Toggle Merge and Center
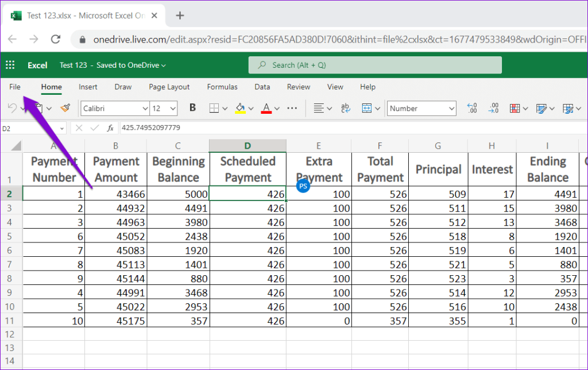The height and width of the screenshot is (370, 588). tap(366, 108)
